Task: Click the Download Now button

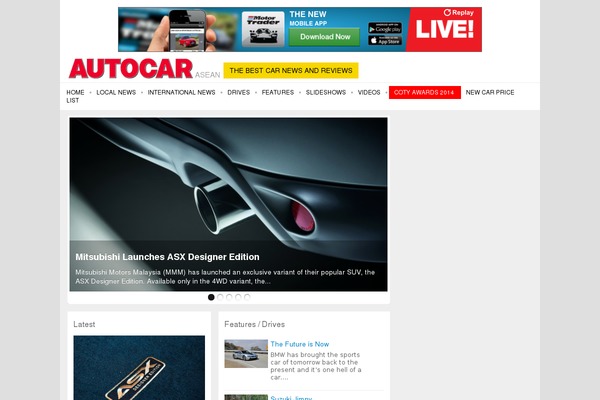Action: (x=324, y=37)
